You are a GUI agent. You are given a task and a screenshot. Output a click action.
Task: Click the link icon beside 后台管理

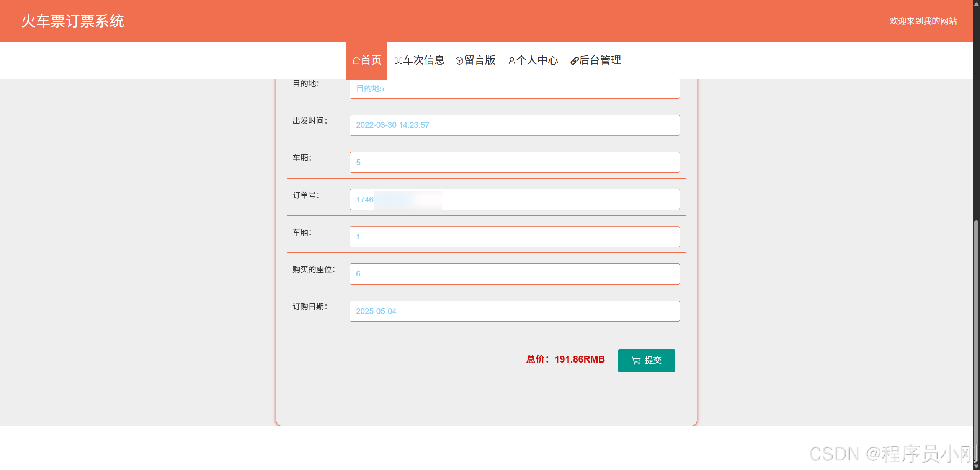[x=574, y=61]
